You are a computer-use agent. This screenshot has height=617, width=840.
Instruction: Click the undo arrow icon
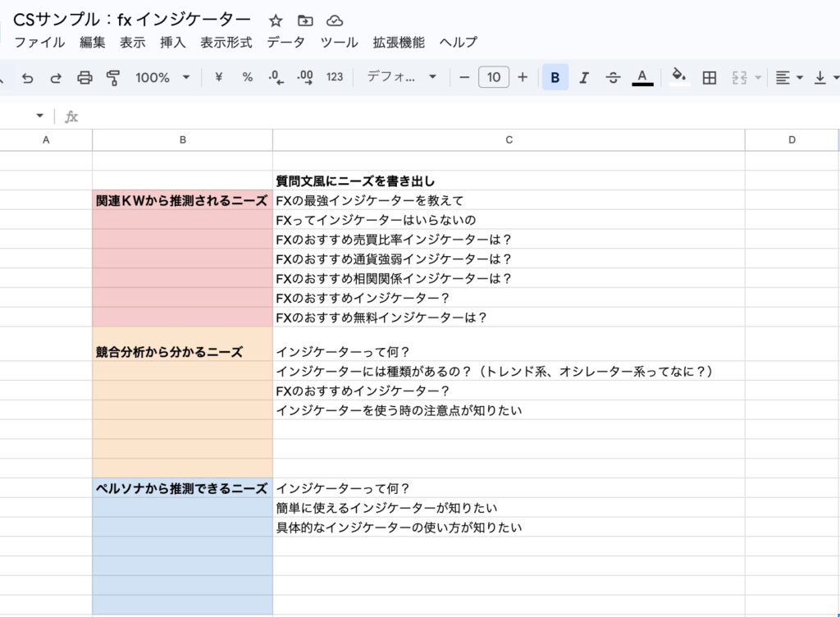pos(28,78)
